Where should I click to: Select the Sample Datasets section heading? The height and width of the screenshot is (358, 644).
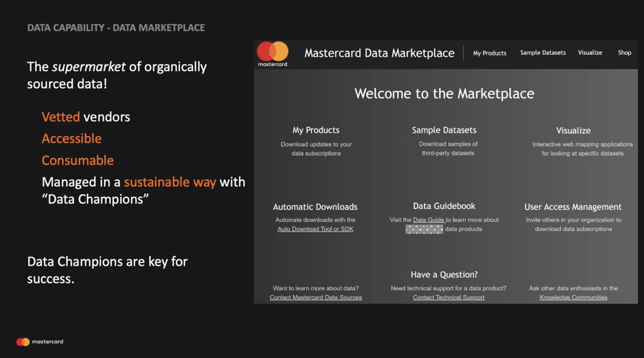click(x=444, y=130)
